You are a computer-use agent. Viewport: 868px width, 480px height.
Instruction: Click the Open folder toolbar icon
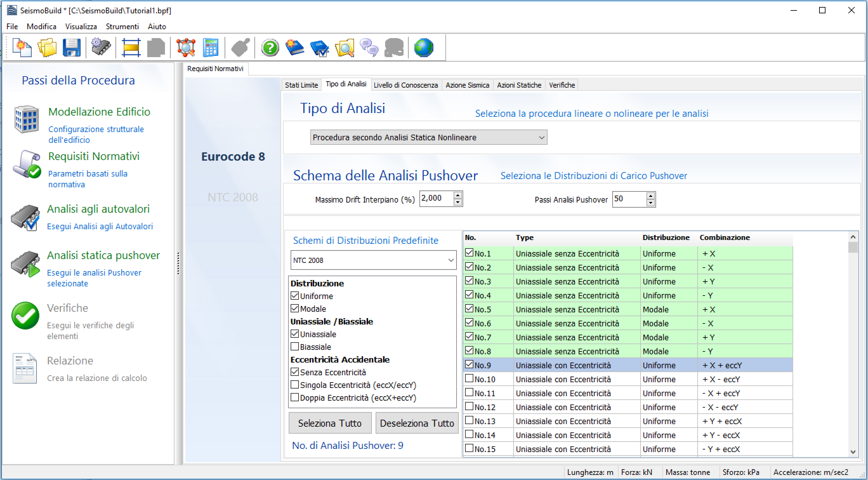point(47,48)
